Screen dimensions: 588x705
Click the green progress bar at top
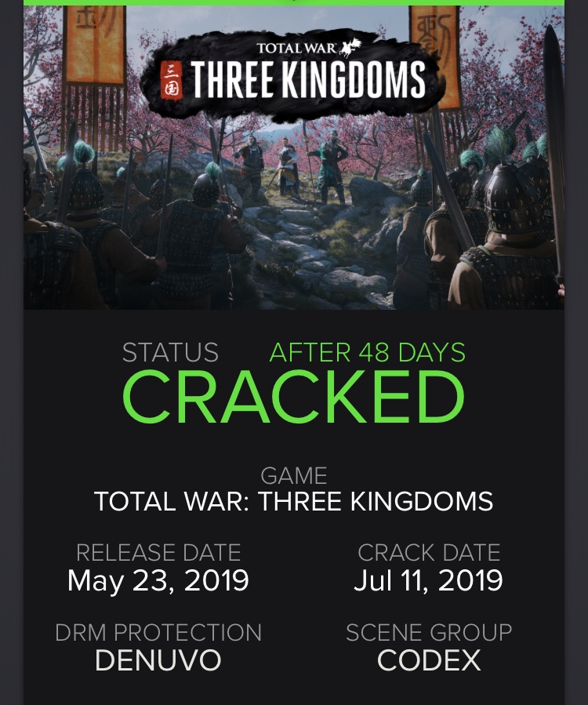(x=294, y=2)
